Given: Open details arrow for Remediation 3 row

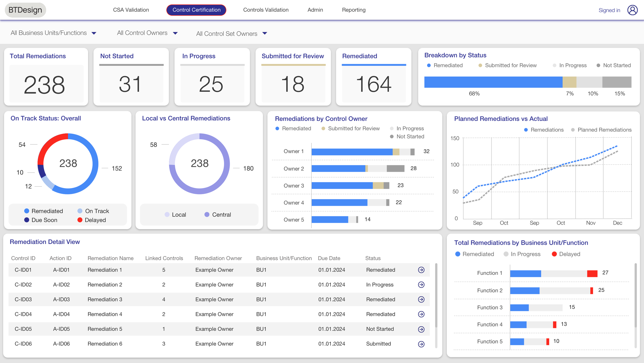Looking at the screenshot, I should (x=421, y=299).
